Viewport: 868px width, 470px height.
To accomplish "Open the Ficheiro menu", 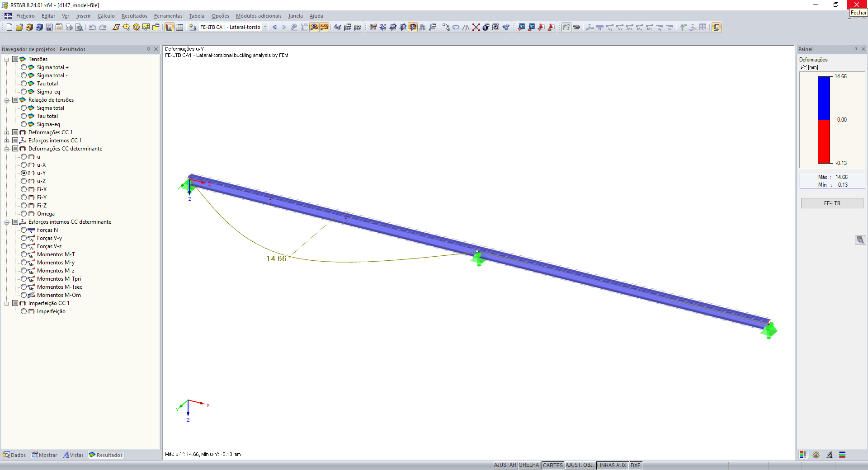I will coord(25,16).
